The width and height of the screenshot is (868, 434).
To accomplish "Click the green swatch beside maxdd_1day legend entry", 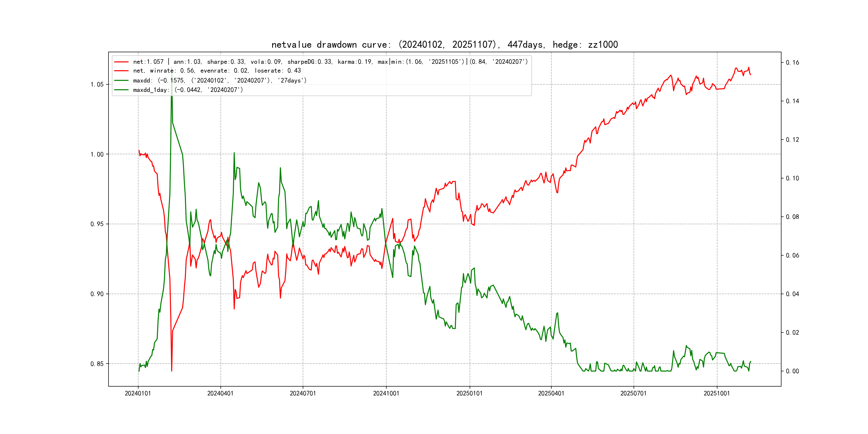I will click(x=121, y=90).
